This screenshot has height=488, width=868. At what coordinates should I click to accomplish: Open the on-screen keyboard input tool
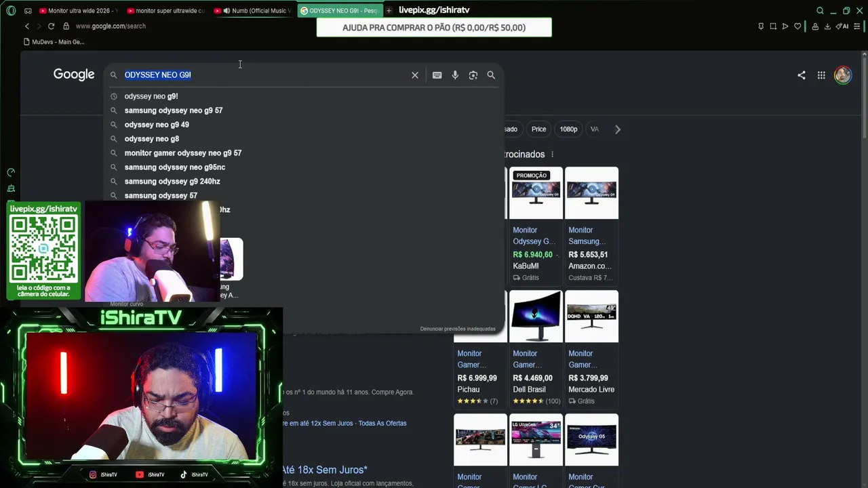(x=437, y=75)
